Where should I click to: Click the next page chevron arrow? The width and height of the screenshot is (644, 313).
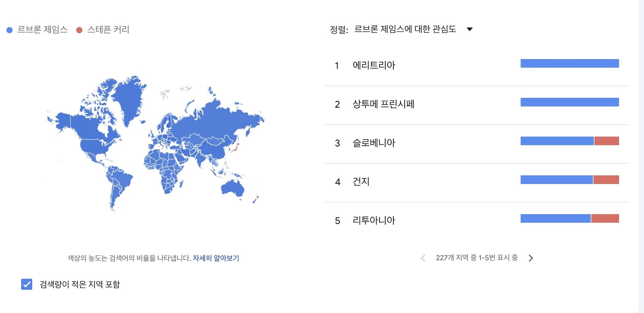pos(531,258)
